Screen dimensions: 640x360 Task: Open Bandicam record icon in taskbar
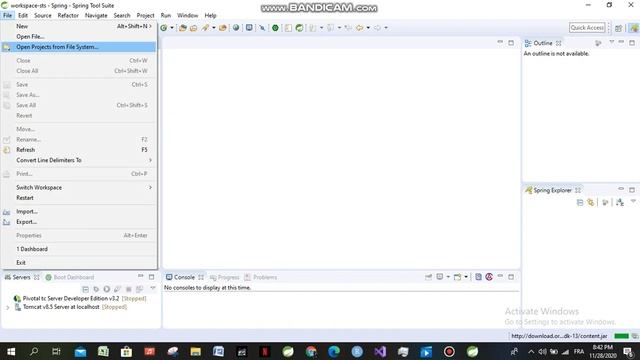[x=449, y=351]
